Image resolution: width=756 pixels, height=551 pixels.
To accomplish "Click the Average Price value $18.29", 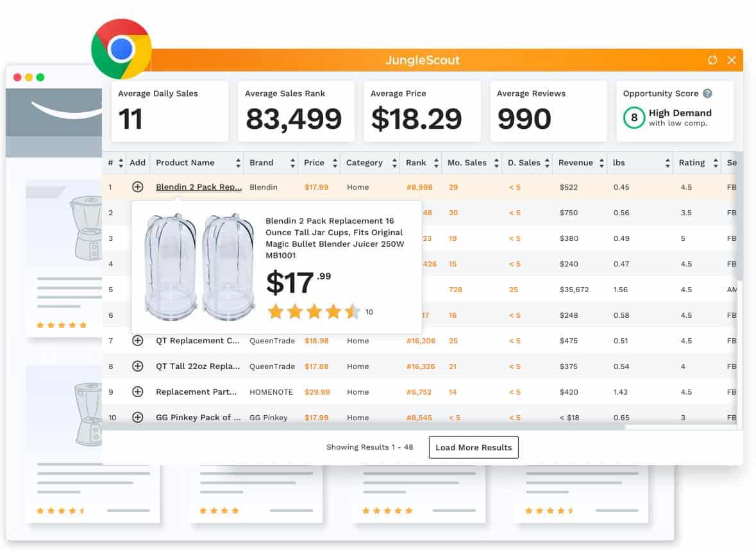I will (417, 119).
